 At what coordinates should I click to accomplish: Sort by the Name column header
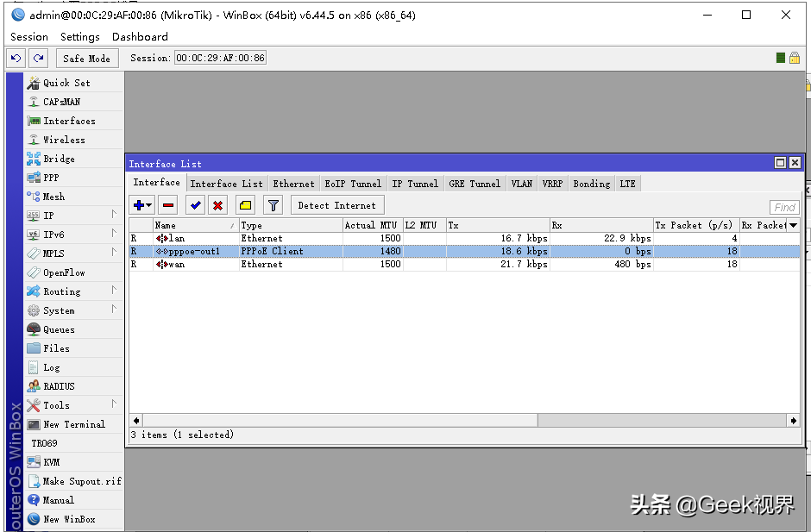click(196, 225)
